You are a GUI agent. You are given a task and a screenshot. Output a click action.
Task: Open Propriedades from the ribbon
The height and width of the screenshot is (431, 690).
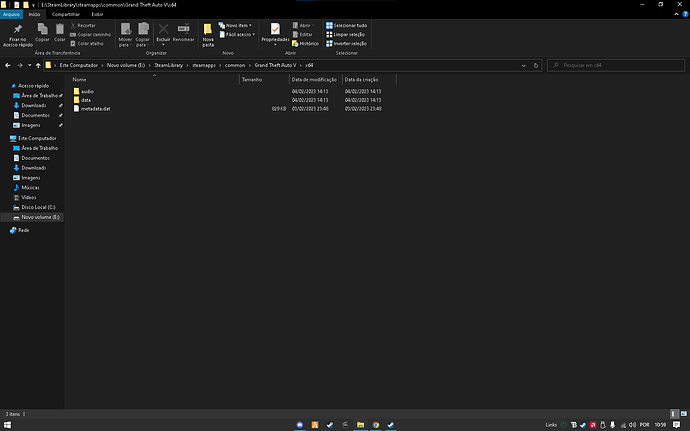pos(275,34)
